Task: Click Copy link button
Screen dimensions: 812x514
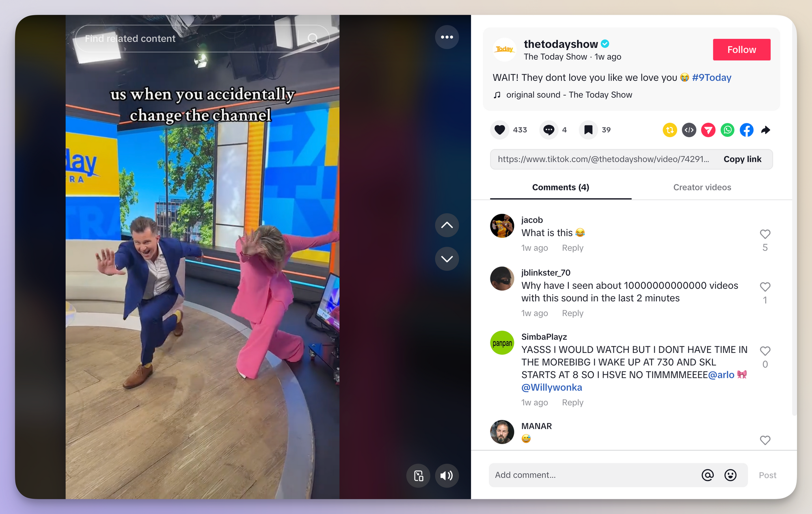Action: (743, 159)
